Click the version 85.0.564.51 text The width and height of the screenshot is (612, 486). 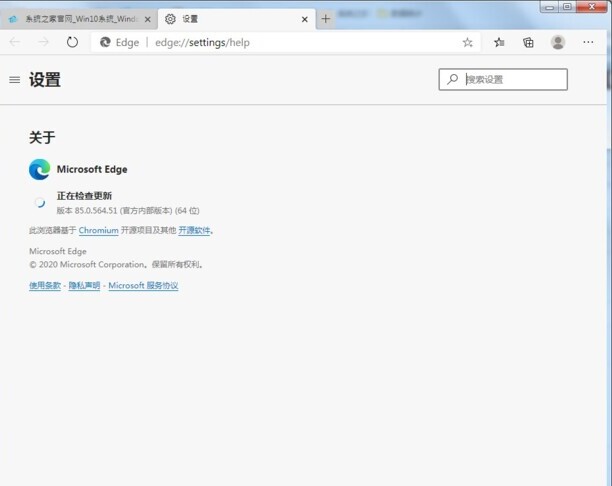128,211
